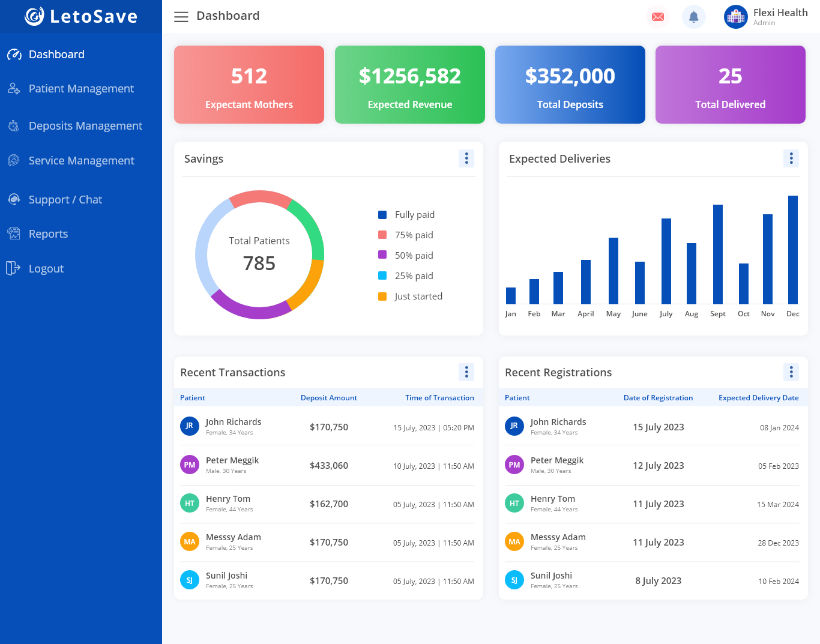The width and height of the screenshot is (820, 644).
Task: Open the Savings card options menu
Action: pyautogui.click(x=466, y=158)
